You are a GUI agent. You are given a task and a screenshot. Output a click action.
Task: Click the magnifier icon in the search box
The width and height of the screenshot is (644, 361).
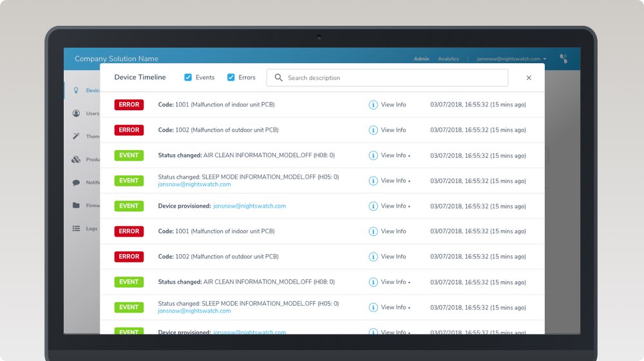[279, 78]
